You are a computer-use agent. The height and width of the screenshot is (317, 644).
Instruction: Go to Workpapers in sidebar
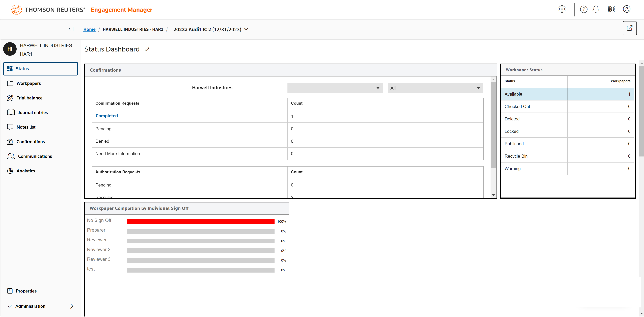click(x=29, y=83)
